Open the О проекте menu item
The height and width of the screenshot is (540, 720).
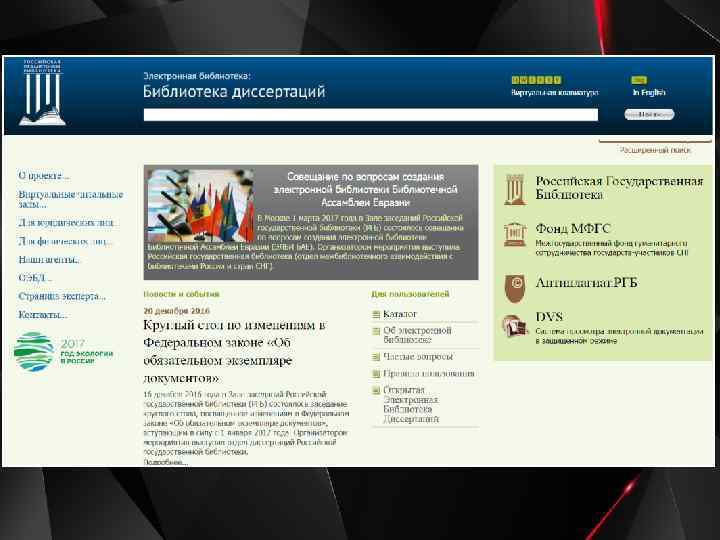[44, 176]
